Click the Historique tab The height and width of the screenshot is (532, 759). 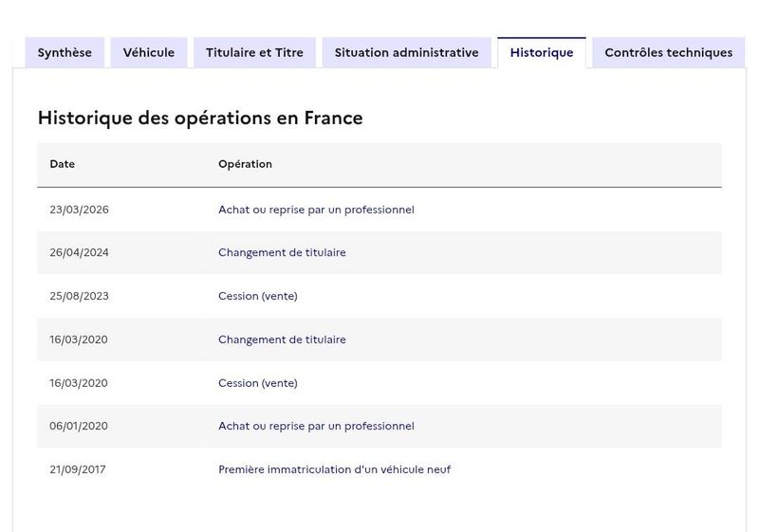[x=542, y=53]
